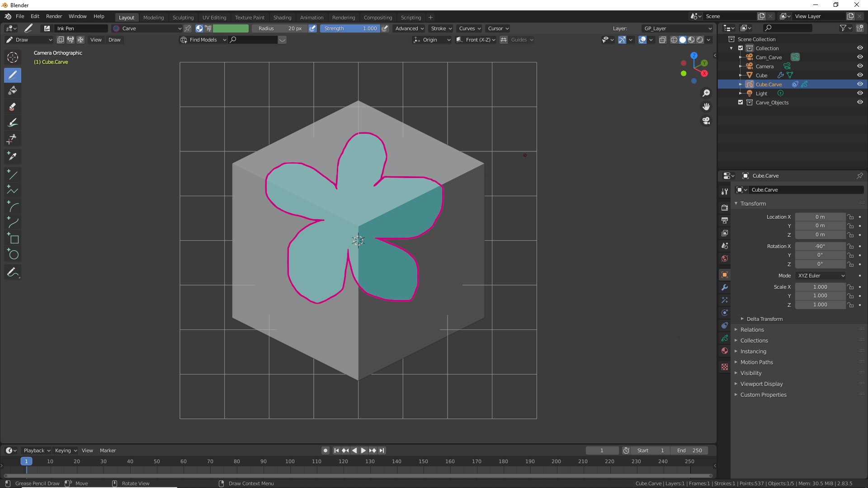Open the Output properties tab
868x488 pixels.
[x=725, y=221]
